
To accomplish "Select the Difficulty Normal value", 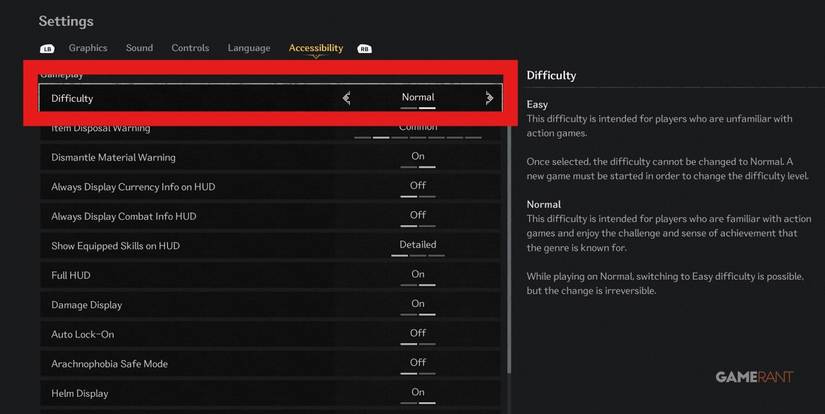I will click(418, 98).
